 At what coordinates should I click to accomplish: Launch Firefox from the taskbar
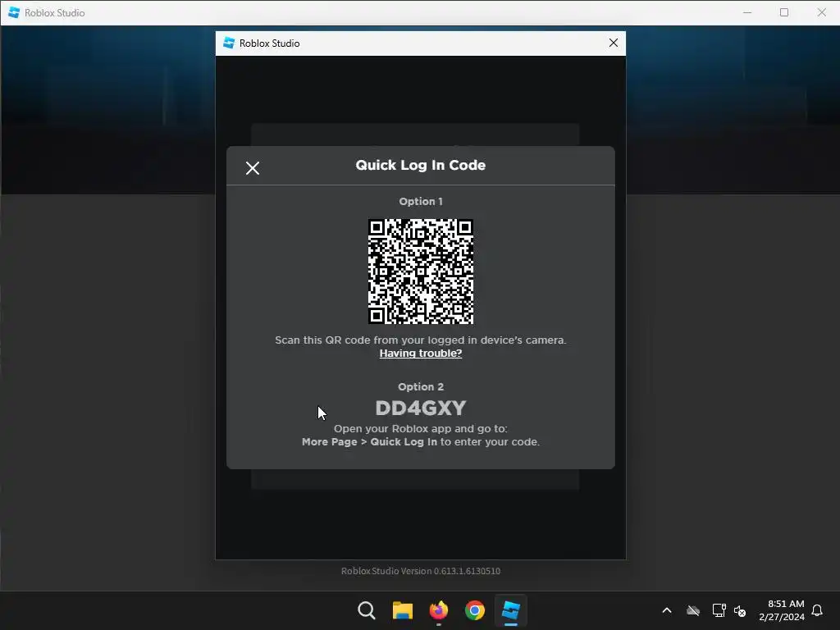(x=439, y=610)
